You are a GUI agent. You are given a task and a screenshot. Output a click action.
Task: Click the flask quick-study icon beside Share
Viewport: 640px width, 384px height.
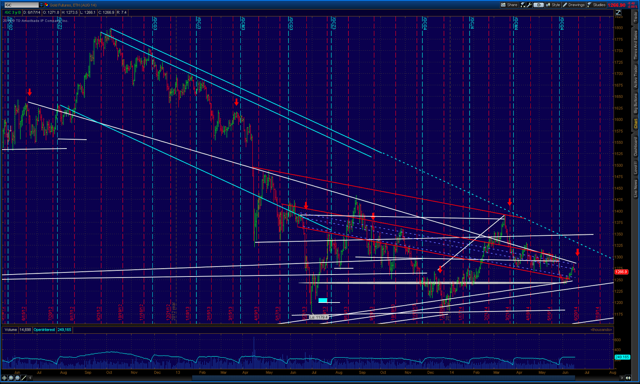coord(522,5)
